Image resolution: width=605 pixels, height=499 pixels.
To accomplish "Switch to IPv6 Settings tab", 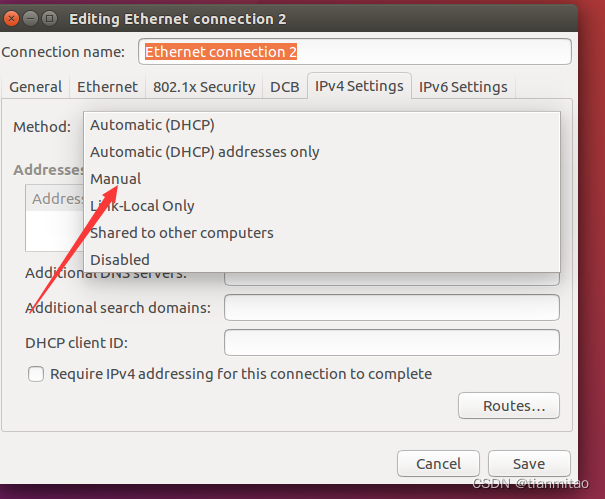I will pyautogui.click(x=463, y=87).
